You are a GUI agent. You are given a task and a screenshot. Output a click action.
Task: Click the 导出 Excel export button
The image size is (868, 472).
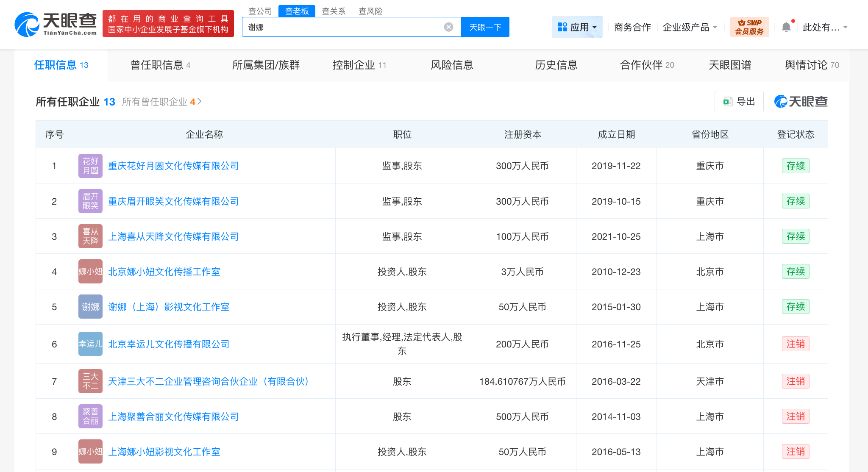(739, 102)
